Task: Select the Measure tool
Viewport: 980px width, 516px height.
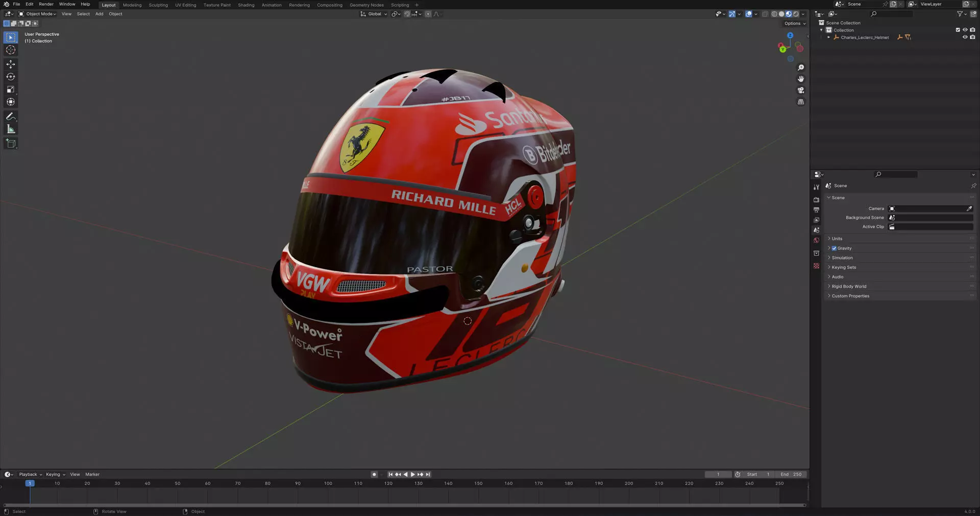Action: 11,129
